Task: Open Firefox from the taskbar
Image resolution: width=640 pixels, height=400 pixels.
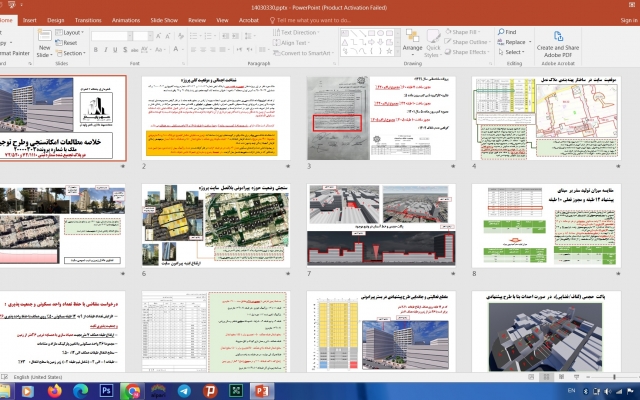Action: pos(54,391)
